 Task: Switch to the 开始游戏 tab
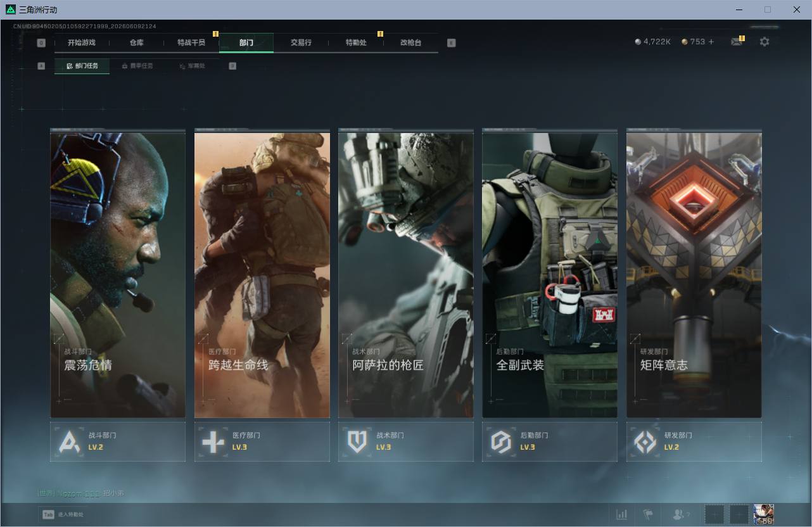[82, 42]
